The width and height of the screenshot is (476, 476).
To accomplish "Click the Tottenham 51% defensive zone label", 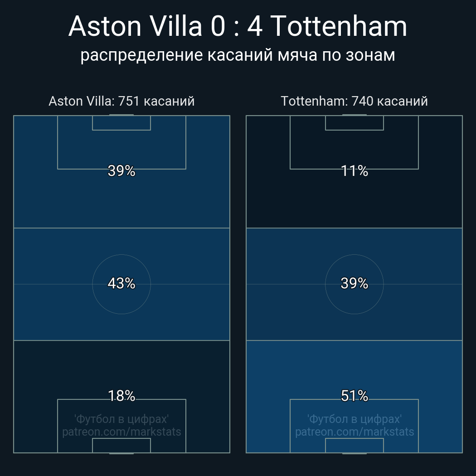I will point(354,396).
